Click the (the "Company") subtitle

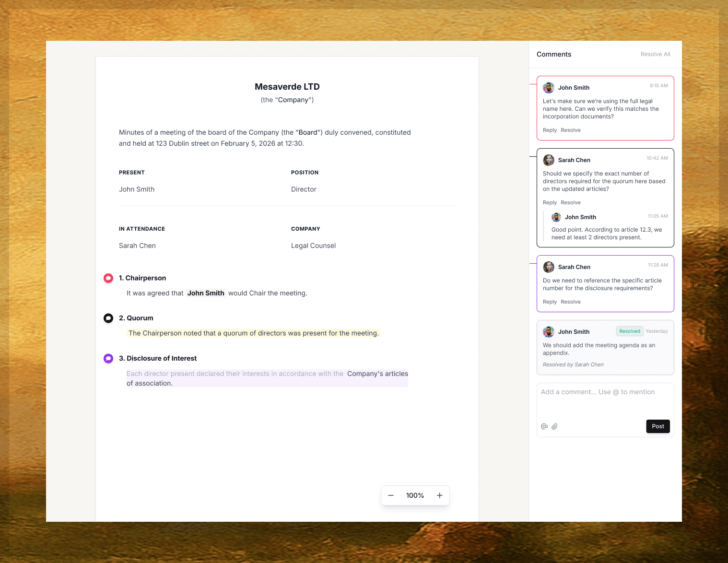(x=287, y=100)
